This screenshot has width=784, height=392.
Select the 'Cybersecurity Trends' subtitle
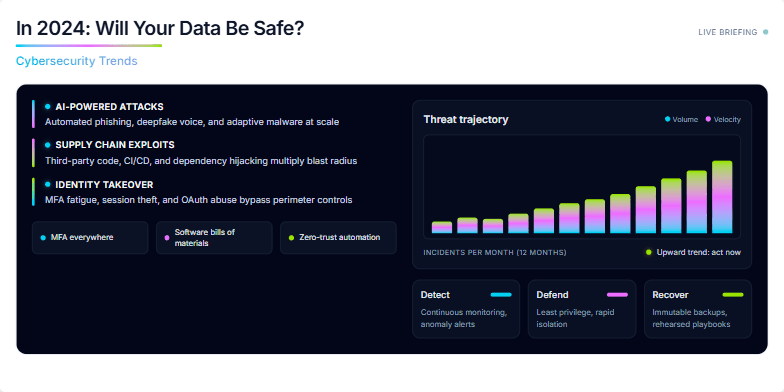76,61
